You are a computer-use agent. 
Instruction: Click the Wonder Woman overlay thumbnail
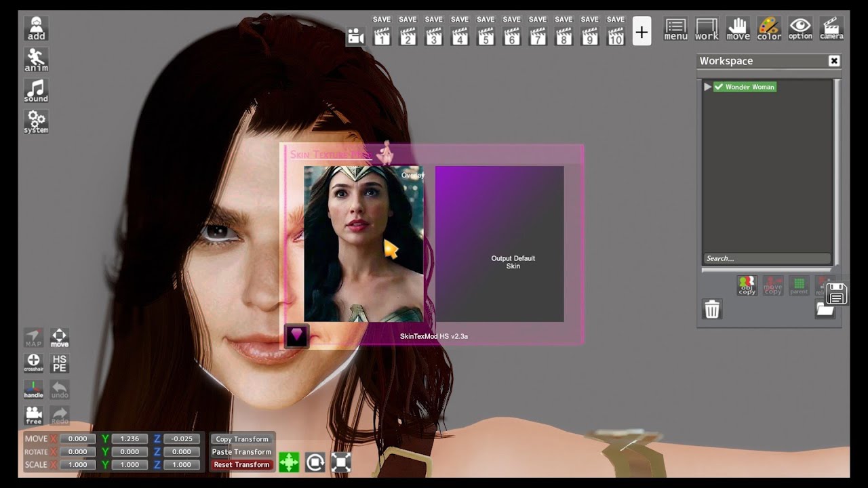[x=363, y=244]
